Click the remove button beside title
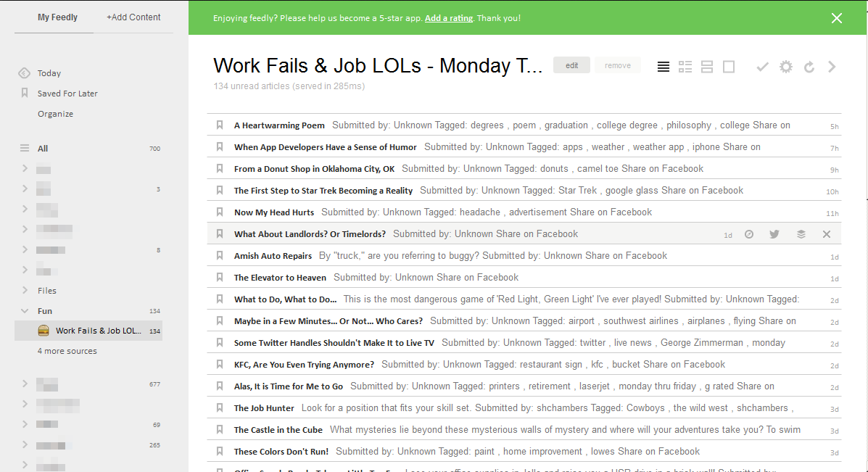 click(618, 65)
